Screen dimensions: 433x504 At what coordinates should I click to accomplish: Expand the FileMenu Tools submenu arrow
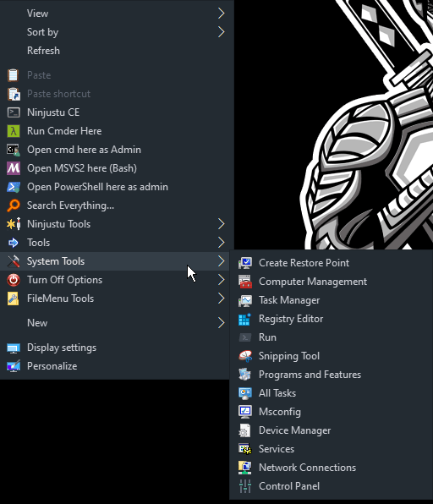point(221,299)
